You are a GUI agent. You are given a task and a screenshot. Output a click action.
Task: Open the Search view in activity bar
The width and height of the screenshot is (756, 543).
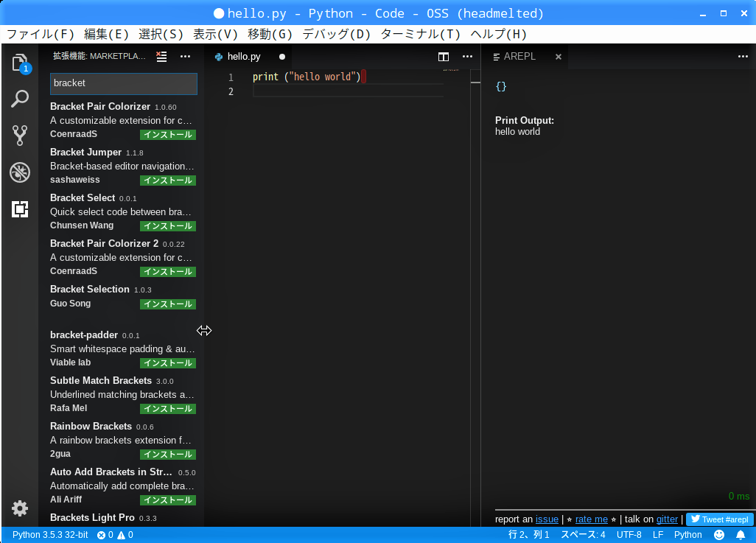[20, 99]
